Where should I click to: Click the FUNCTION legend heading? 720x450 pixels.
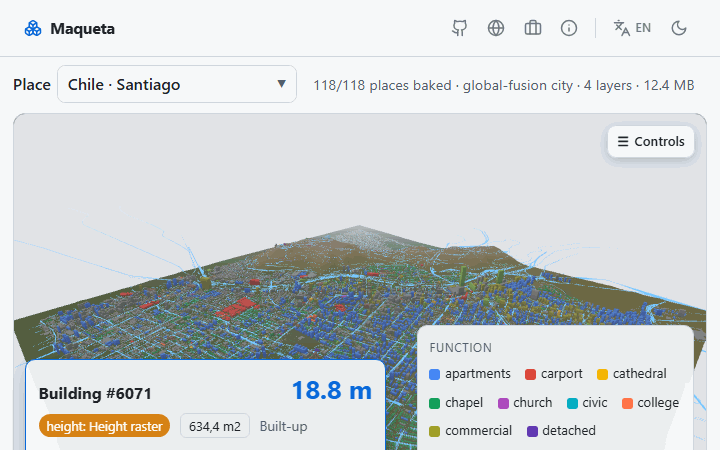(x=461, y=348)
